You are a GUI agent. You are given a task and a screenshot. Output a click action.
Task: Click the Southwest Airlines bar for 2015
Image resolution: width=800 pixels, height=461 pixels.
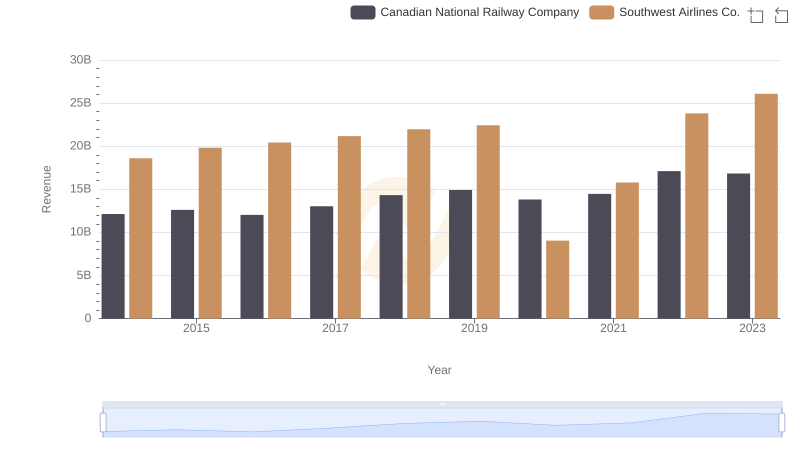pyautogui.click(x=210, y=233)
